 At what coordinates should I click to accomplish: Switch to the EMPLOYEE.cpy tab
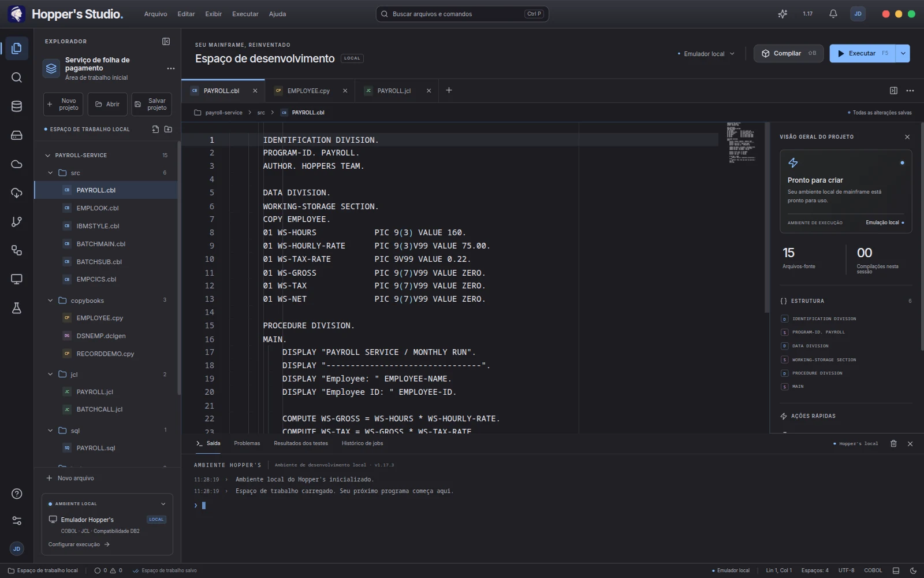point(308,91)
